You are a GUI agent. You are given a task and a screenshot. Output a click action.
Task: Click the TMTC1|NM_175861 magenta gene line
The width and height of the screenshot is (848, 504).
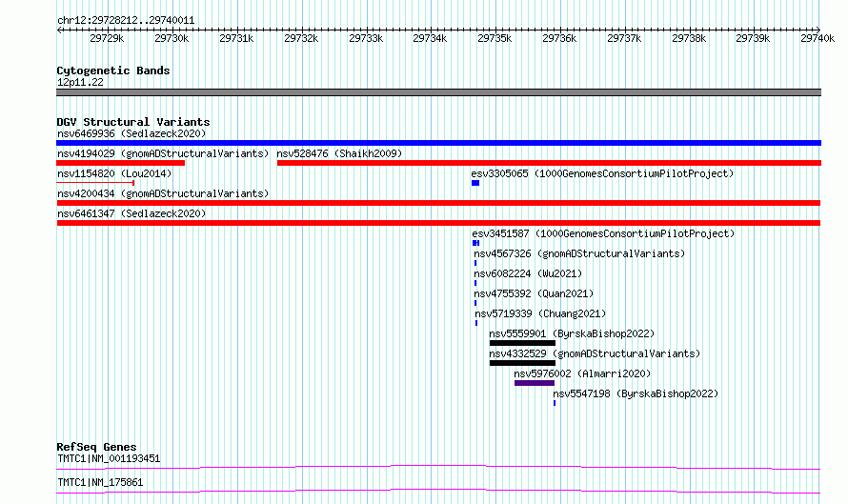pos(438,491)
